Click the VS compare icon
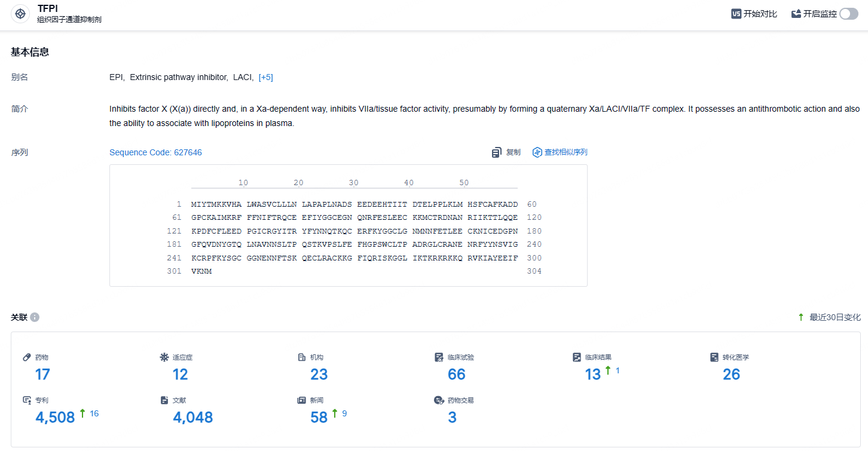Viewport: 868px width, 451px height. click(736, 14)
